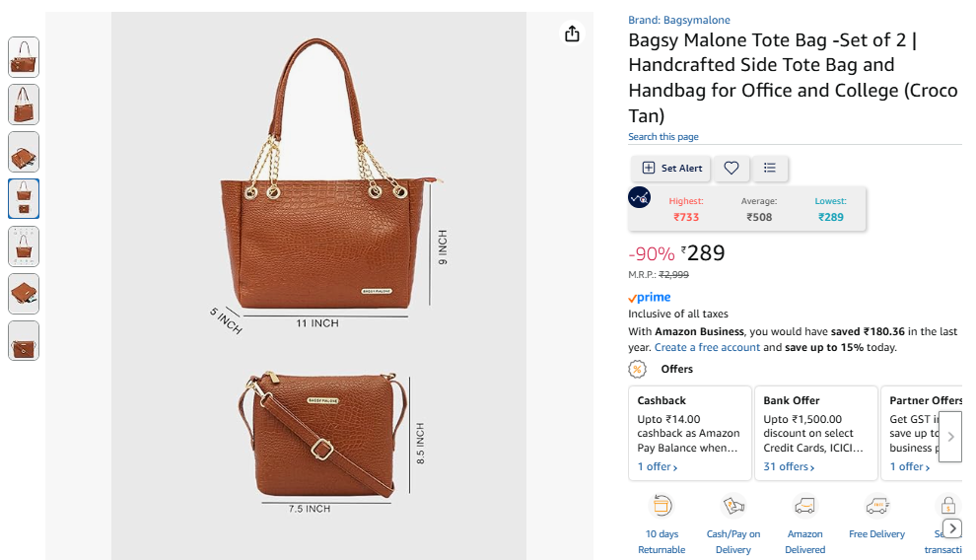
Task: Click the share icon above product image
Action: 572,34
